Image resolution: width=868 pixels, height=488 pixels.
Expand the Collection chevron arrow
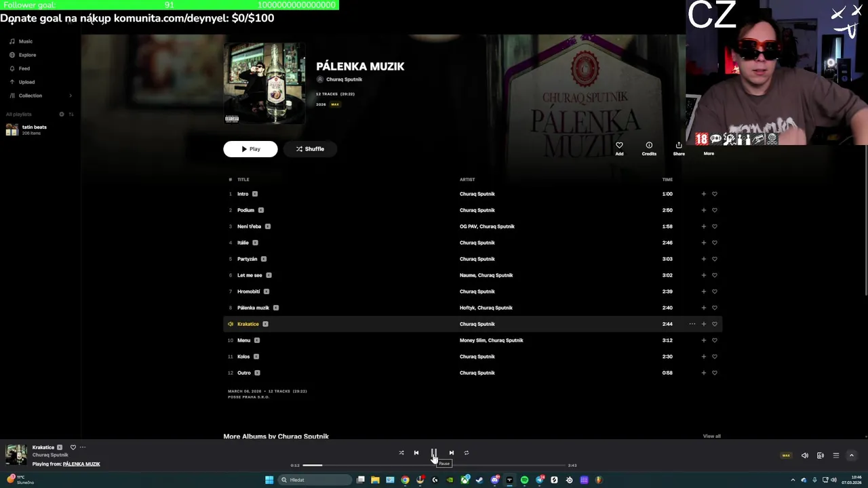[71, 96]
